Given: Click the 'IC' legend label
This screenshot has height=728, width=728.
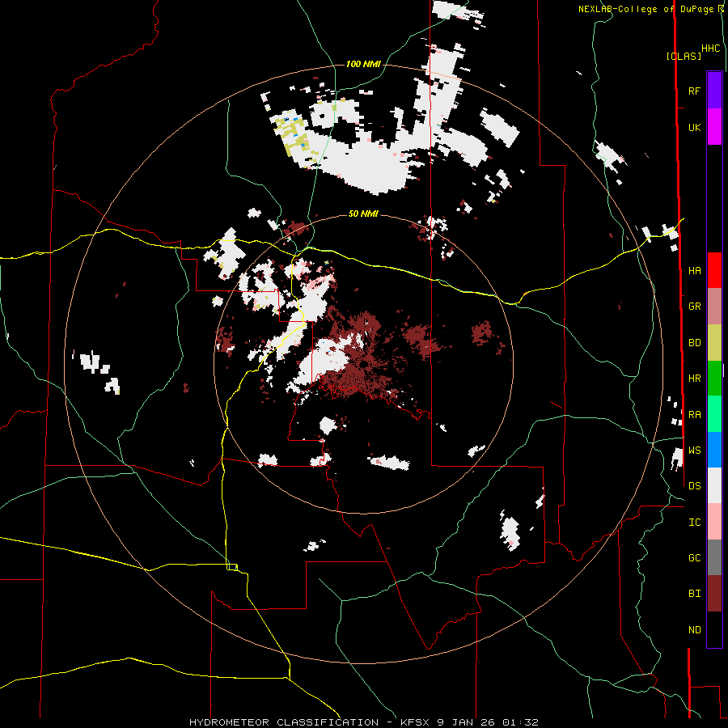Looking at the screenshot, I should coord(694,522).
